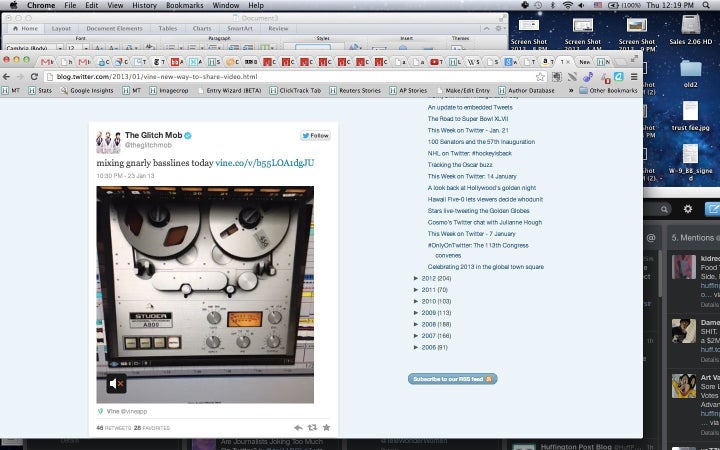Reply to the Glitch Mob tweet
The image size is (720, 450).
[298, 428]
